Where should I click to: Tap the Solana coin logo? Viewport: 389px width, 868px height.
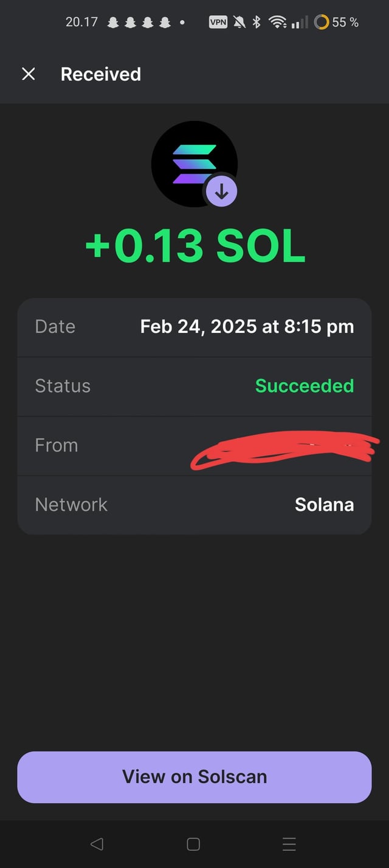[x=192, y=163]
